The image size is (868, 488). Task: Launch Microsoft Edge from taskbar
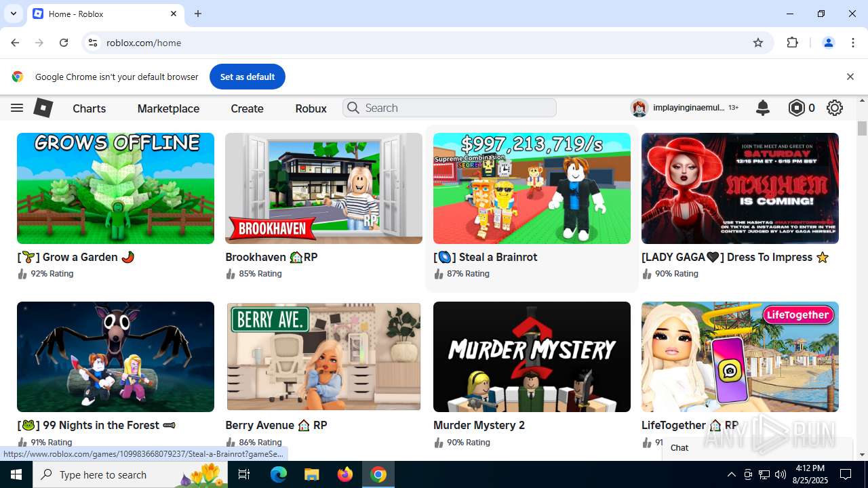tap(279, 474)
